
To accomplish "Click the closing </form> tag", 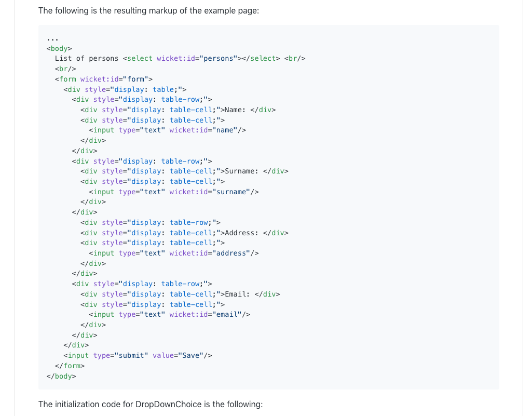I will [70, 366].
